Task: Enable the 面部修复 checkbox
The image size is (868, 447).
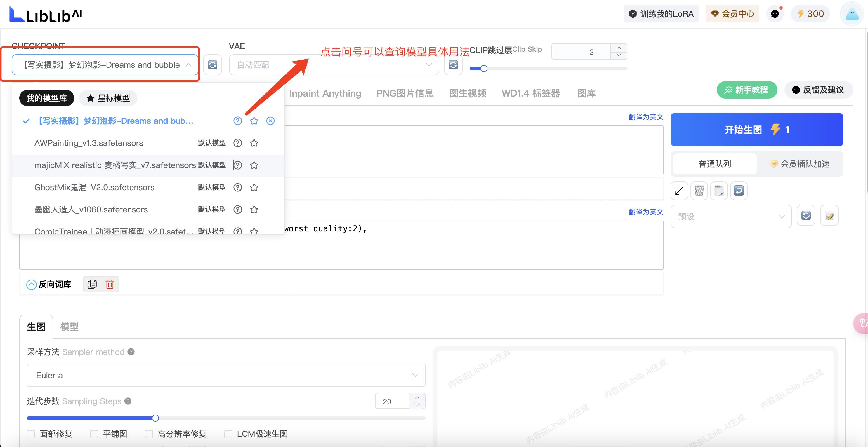Action: (x=31, y=434)
